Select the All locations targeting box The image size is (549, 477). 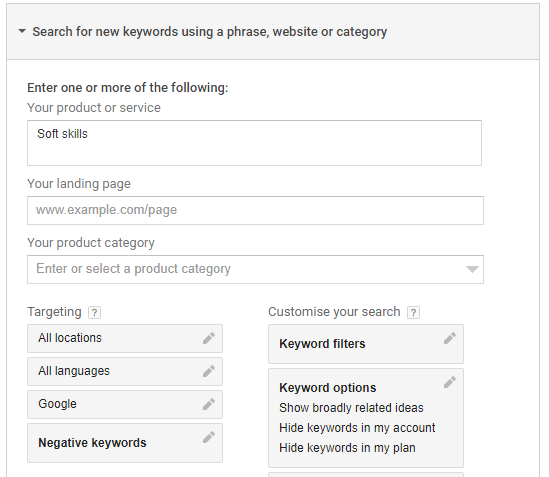coord(125,338)
